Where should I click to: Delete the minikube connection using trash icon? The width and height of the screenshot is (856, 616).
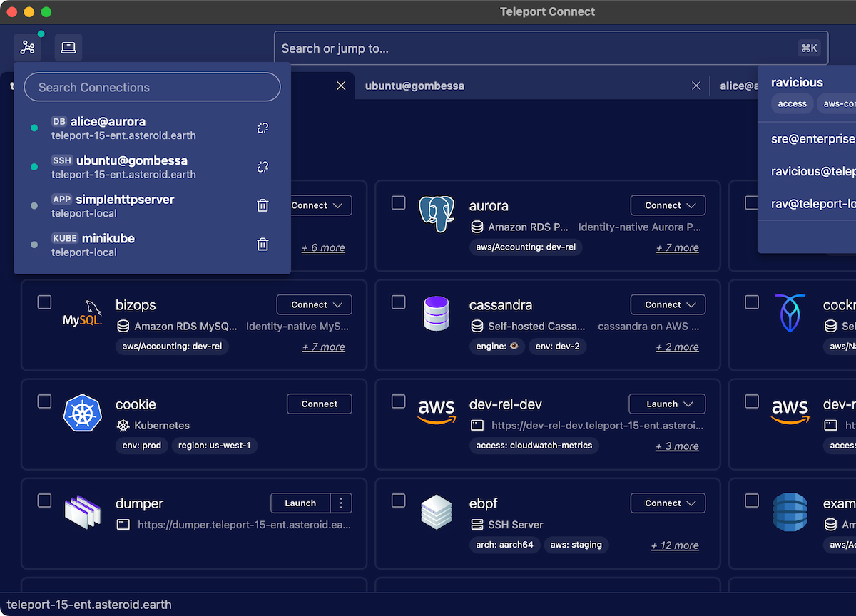263,245
